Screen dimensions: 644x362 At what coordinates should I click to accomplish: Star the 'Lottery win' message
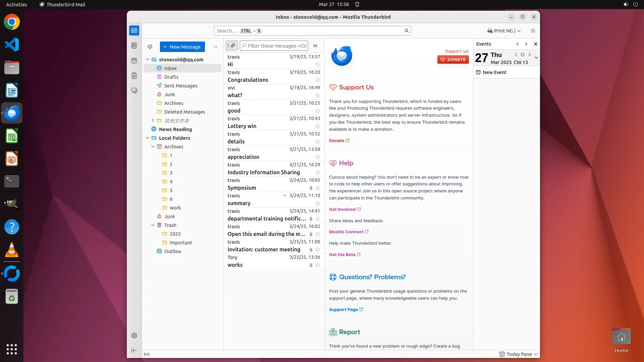coord(317,126)
